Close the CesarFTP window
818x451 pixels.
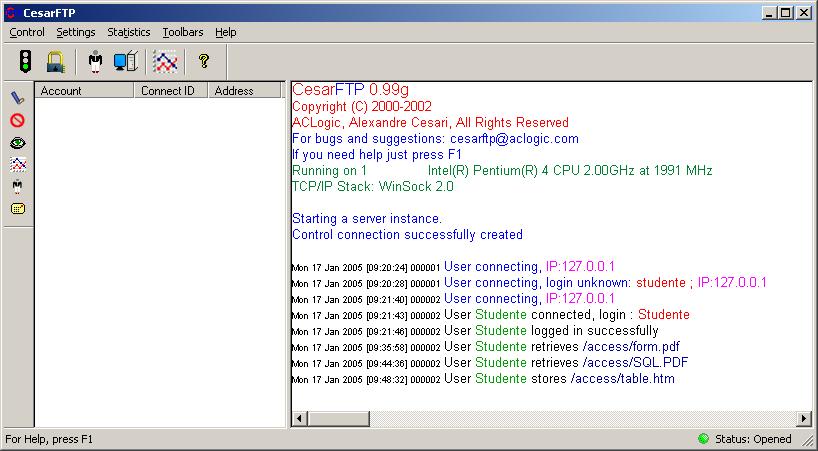[x=804, y=13]
